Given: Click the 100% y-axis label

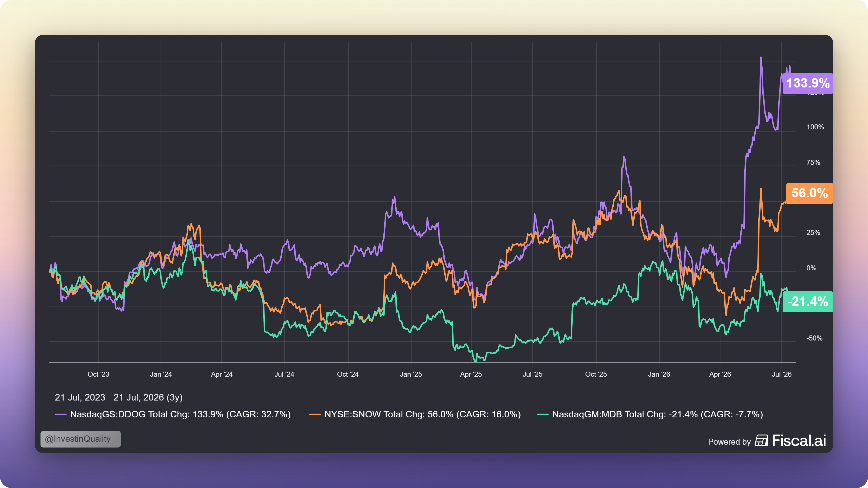Looking at the screenshot, I should 815,127.
